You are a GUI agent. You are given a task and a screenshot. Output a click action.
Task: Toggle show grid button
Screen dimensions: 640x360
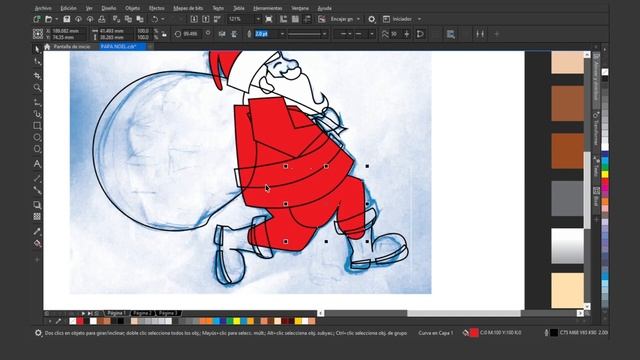(x=295, y=19)
